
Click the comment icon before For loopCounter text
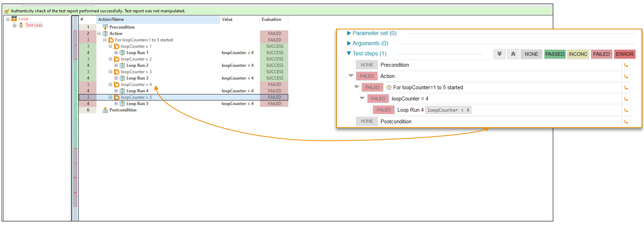(x=389, y=87)
